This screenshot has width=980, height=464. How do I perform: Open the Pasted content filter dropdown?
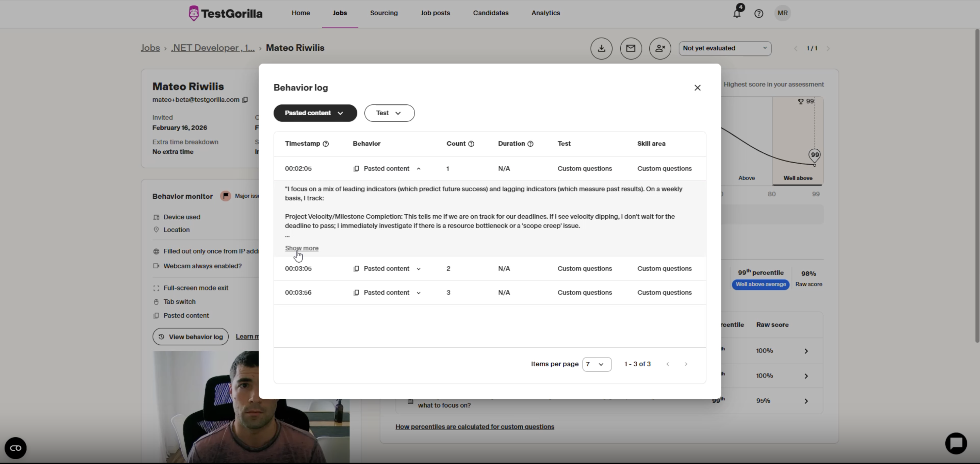[315, 113]
